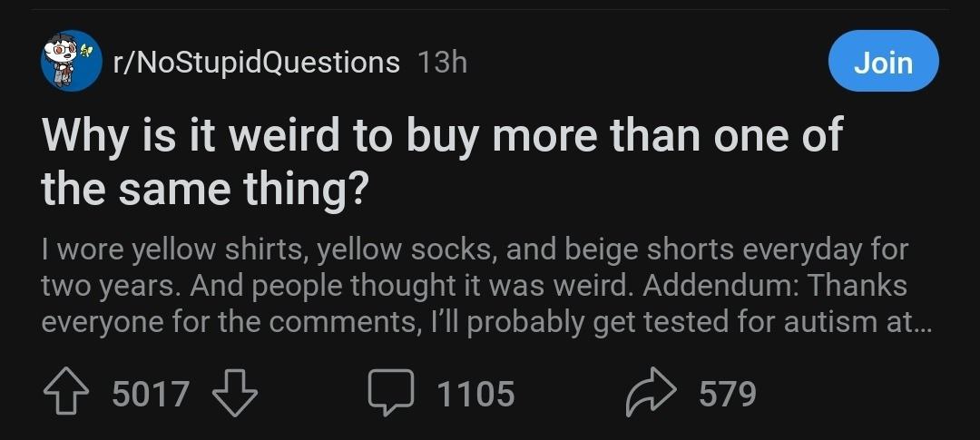This screenshot has height=440, width=980.
Task: Click the 1105 comments count
Action: [x=475, y=394]
